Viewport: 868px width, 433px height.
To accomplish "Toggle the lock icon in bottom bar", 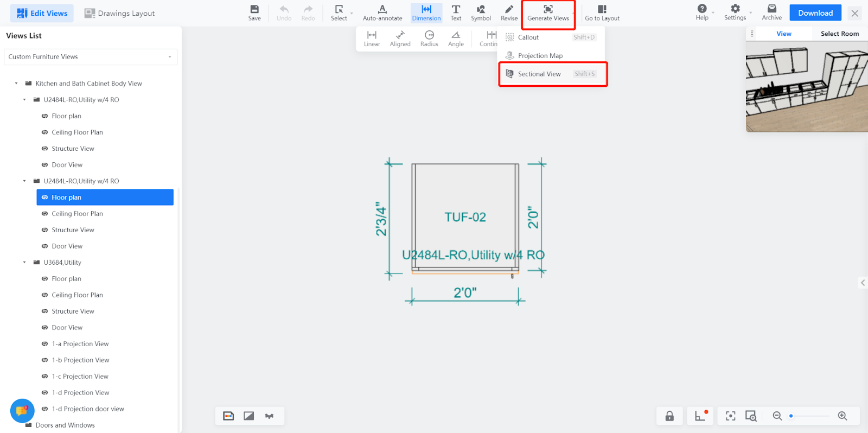I will click(669, 416).
